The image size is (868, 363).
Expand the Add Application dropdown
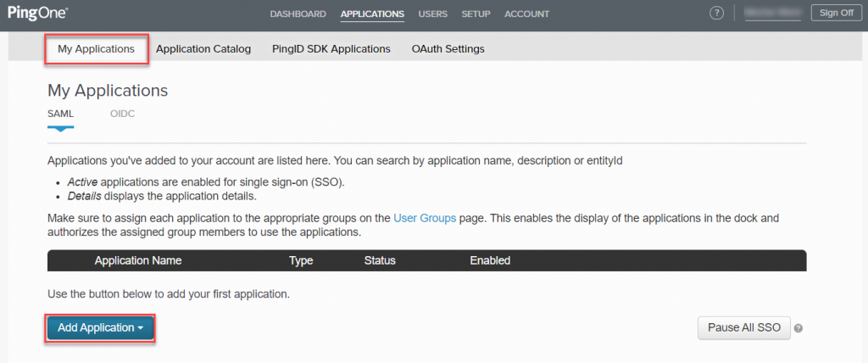[x=100, y=328]
